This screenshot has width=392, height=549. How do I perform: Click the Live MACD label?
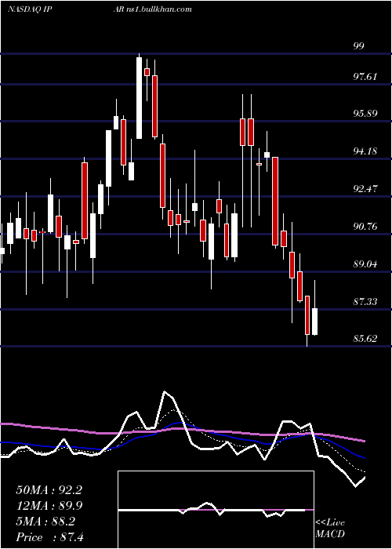pyautogui.click(x=330, y=528)
